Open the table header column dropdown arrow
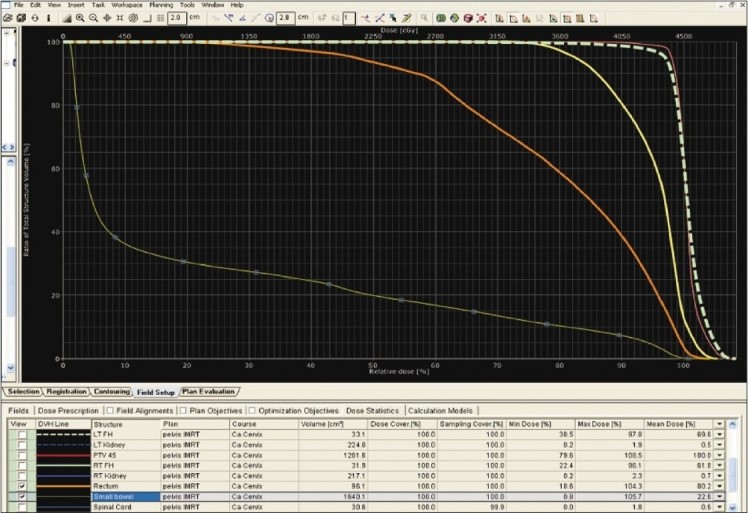Viewport: 748px width, 513px height. tap(719, 424)
